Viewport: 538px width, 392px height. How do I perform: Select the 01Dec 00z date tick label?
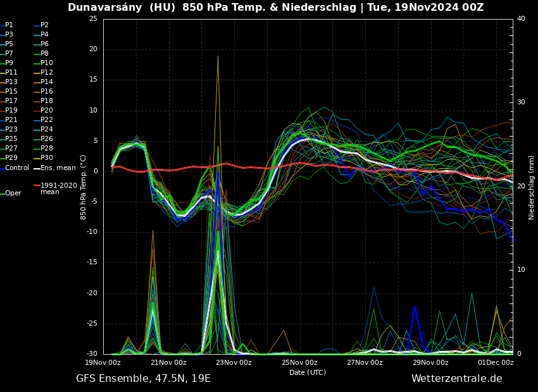click(496, 363)
